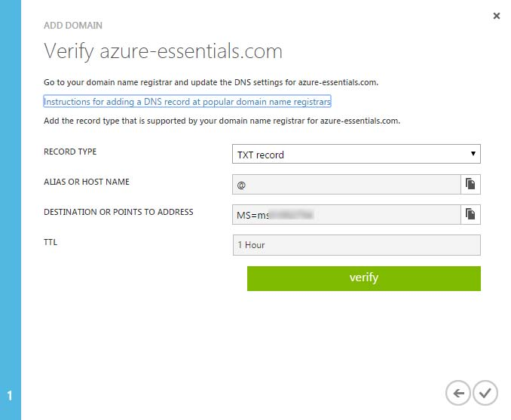
Task: Copy the alias or host name value
Action: click(470, 184)
